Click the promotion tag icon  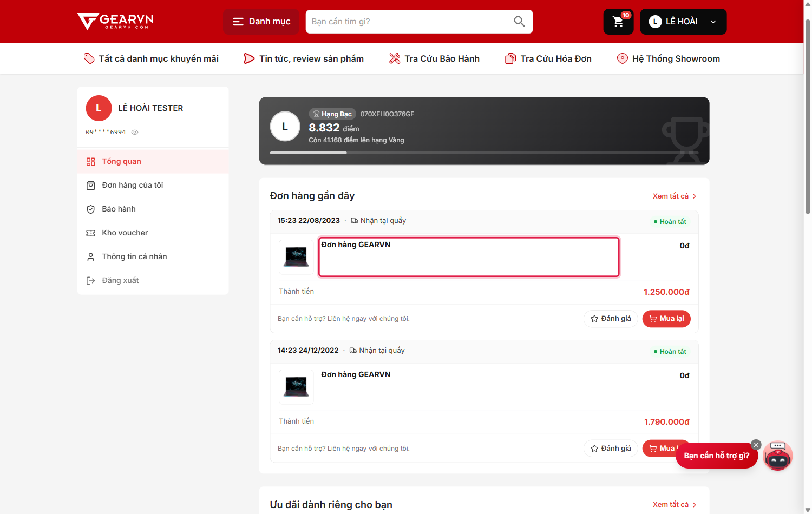click(x=89, y=58)
